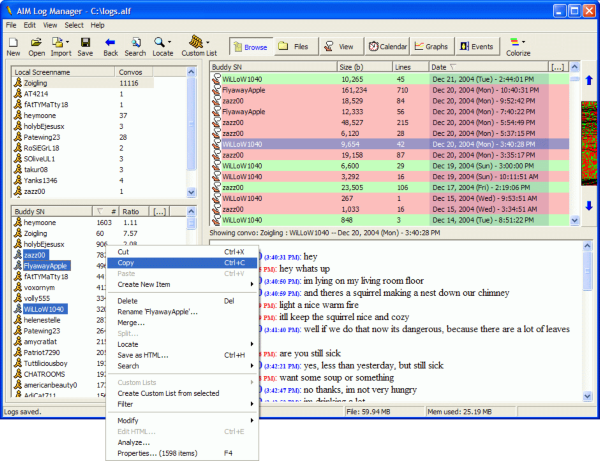600x461 pixels.
Task: Expand the Locate submenu in context menu
Action: click(x=252, y=344)
